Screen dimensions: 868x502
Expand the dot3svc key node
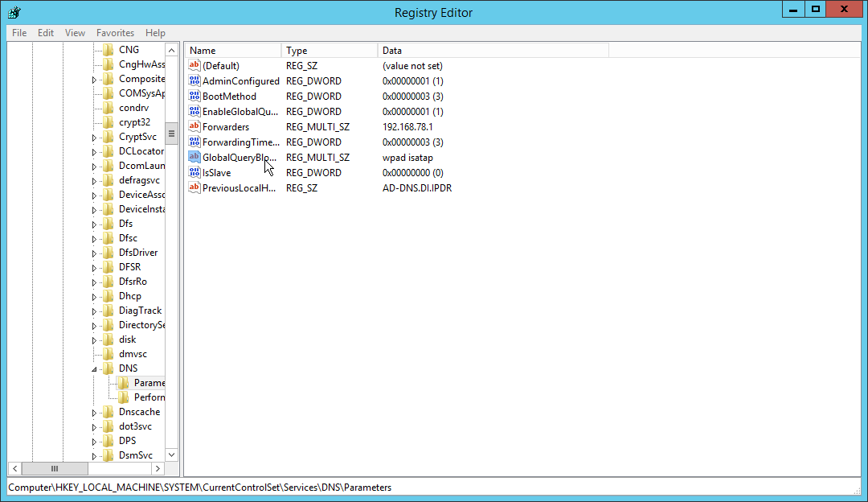(x=94, y=426)
